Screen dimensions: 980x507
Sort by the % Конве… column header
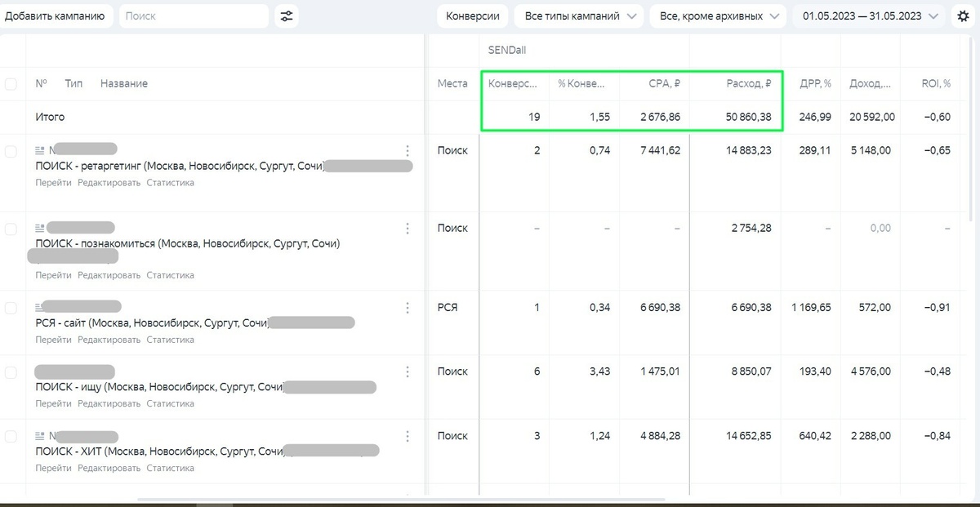pos(582,83)
